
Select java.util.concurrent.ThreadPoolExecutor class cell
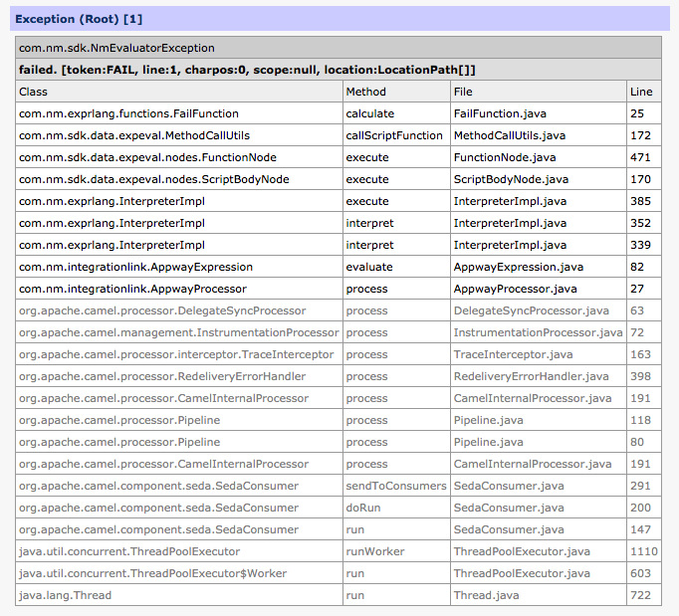click(179, 551)
